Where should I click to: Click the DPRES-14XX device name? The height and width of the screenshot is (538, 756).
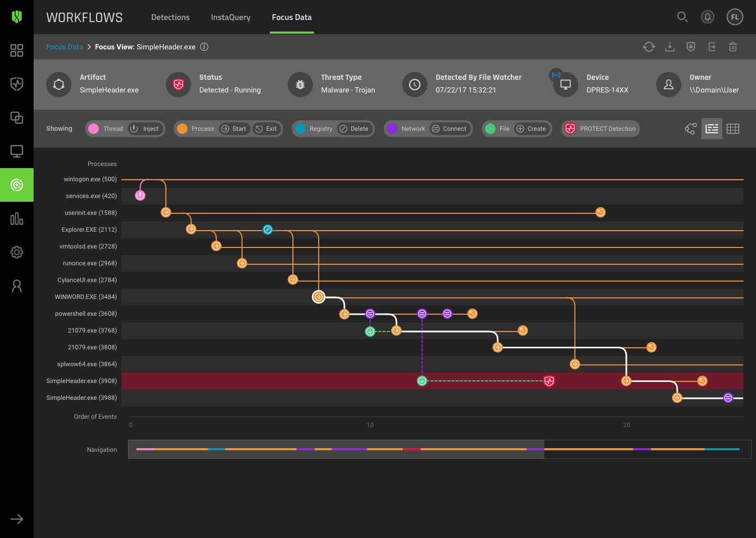point(607,90)
